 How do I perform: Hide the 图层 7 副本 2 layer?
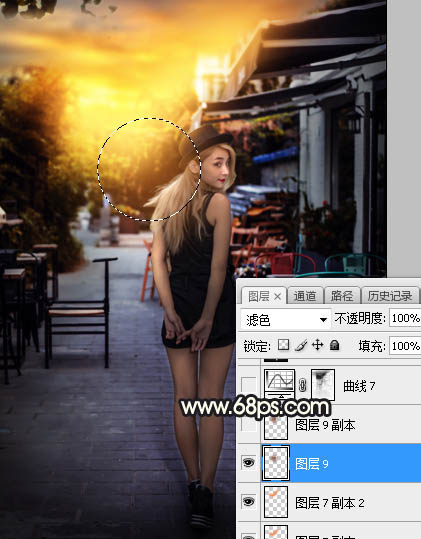tap(248, 502)
